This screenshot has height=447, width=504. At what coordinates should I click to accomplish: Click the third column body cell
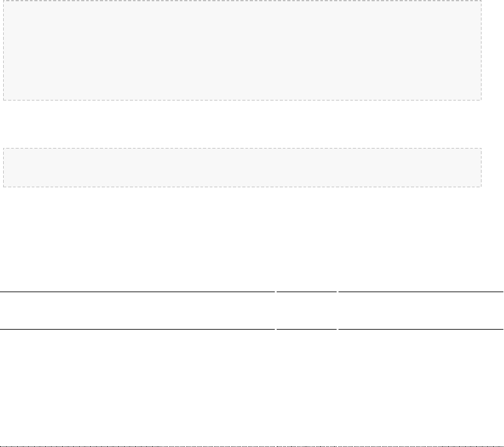coord(421,388)
